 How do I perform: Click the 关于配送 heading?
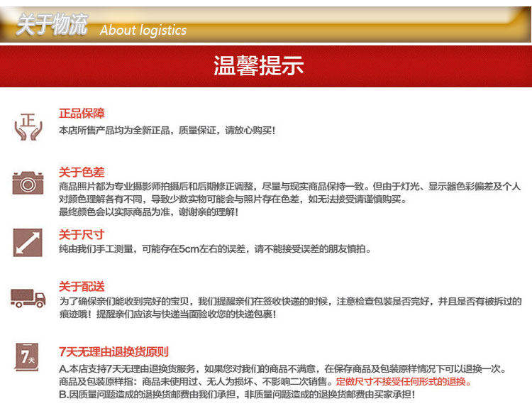[82, 287]
